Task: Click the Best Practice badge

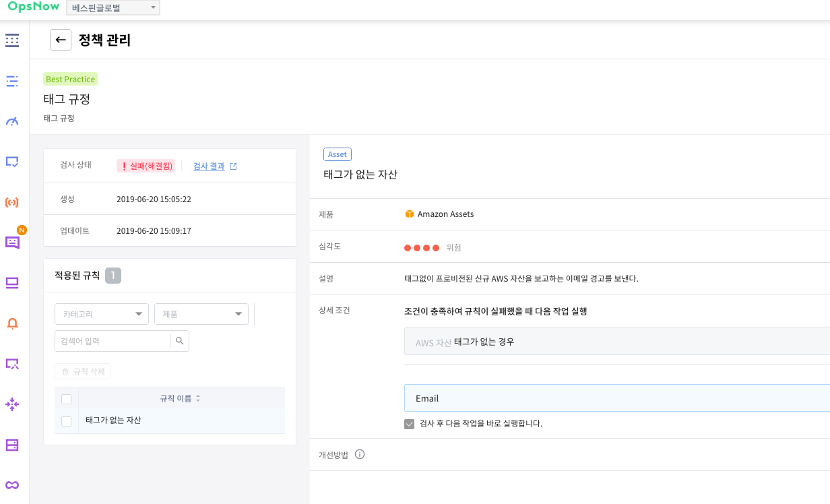Action: [x=71, y=79]
